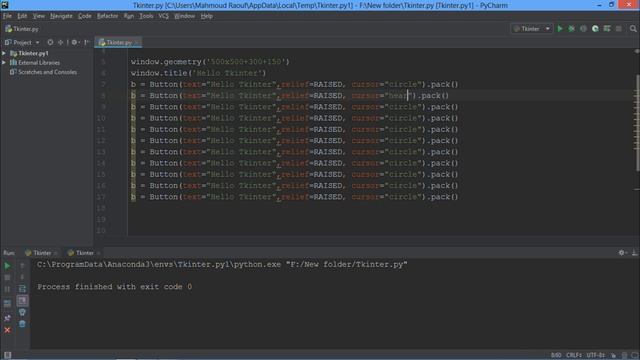Click the lock read-only icon in status bar
The width and height of the screenshot is (640, 360).
pos(613,355)
